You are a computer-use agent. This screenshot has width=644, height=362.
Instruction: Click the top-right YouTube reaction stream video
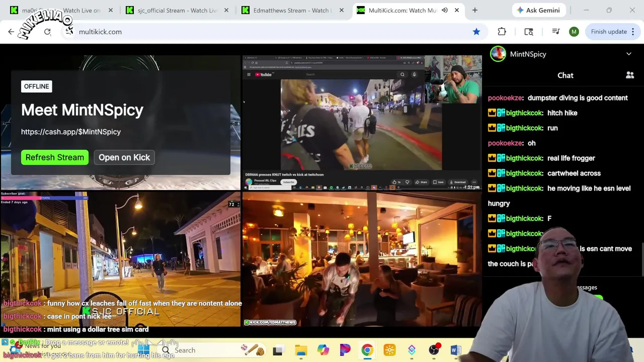361,122
